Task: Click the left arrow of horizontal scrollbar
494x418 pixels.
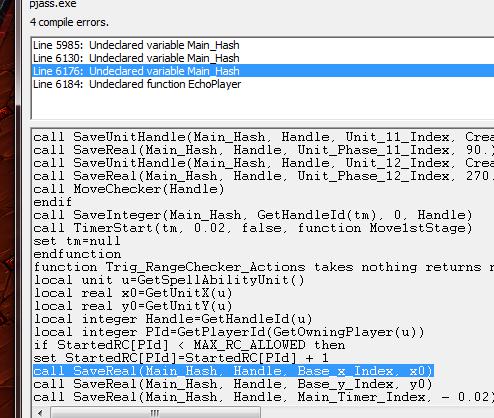Action: point(40,413)
